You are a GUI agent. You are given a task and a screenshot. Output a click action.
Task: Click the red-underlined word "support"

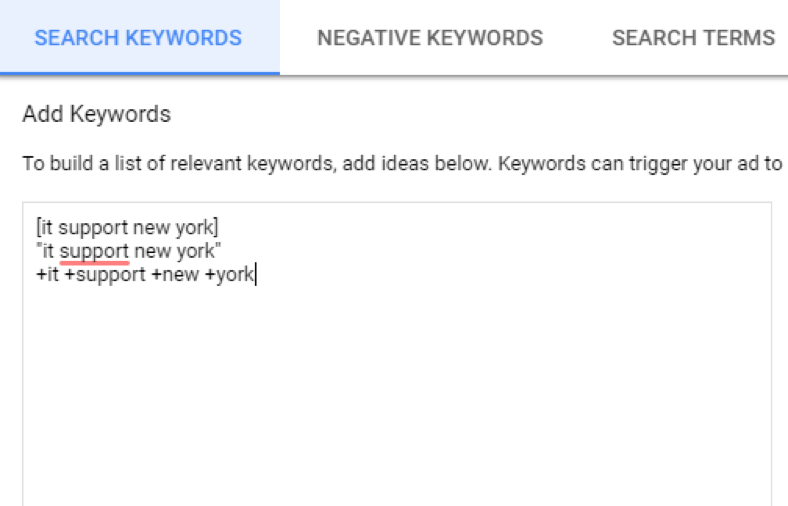(94, 251)
